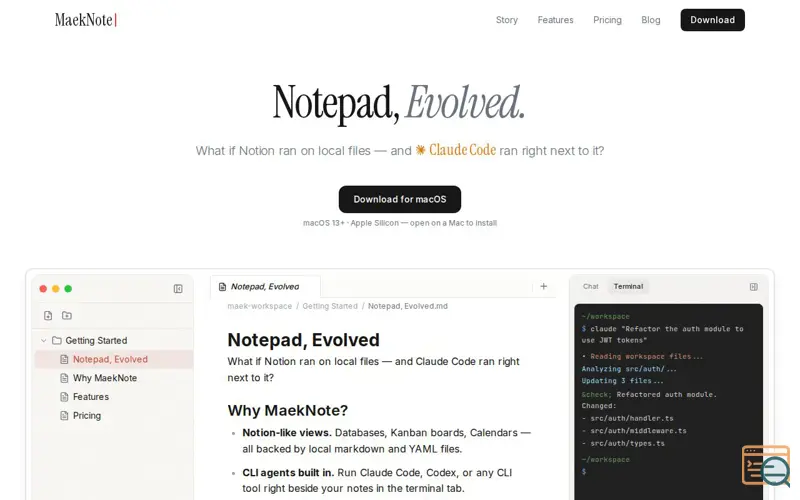Select Getting Started folder label
Viewport: 800px width, 500px height.
point(96,340)
